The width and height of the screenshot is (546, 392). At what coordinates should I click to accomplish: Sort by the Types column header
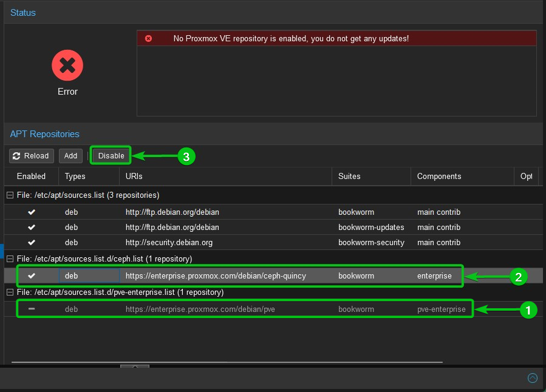click(x=89, y=177)
